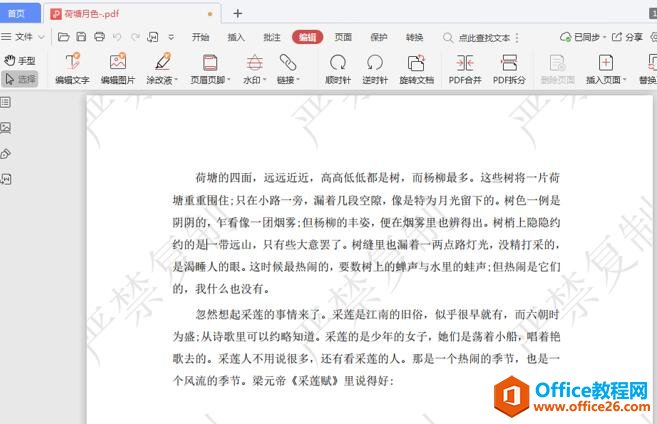Switch to the 页面 ribbon tab
The height and width of the screenshot is (424, 657).
[343, 37]
